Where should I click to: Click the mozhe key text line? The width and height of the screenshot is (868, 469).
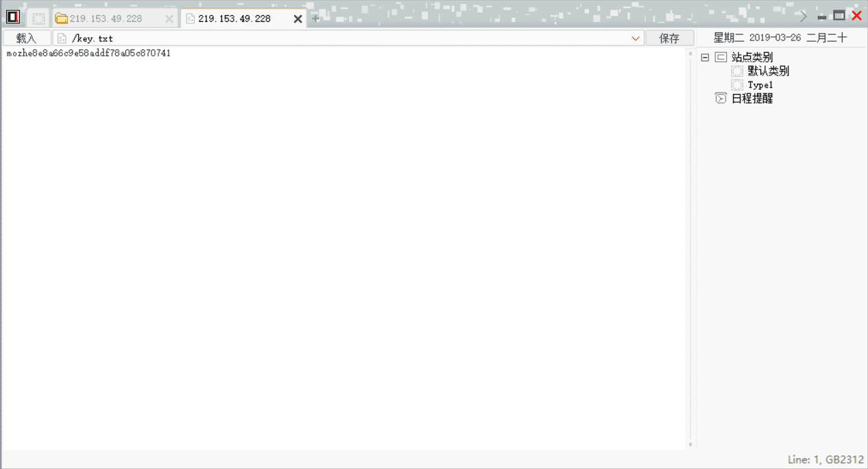[x=88, y=53]
